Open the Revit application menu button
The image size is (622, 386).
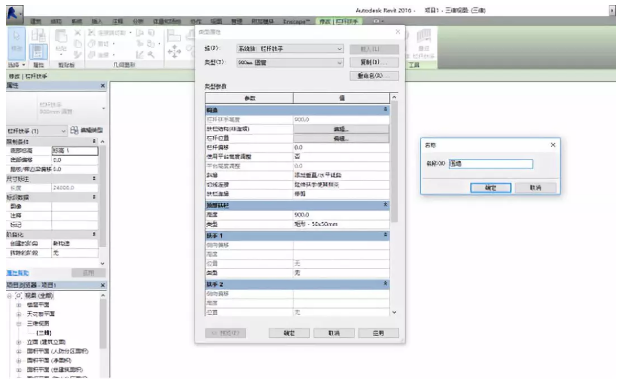(15, 14)
